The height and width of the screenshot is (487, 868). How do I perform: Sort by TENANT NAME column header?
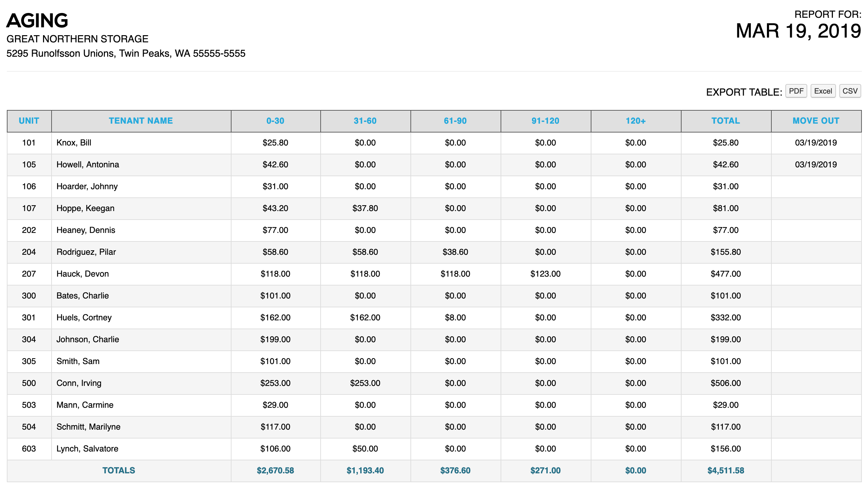(x=141, y=121)
